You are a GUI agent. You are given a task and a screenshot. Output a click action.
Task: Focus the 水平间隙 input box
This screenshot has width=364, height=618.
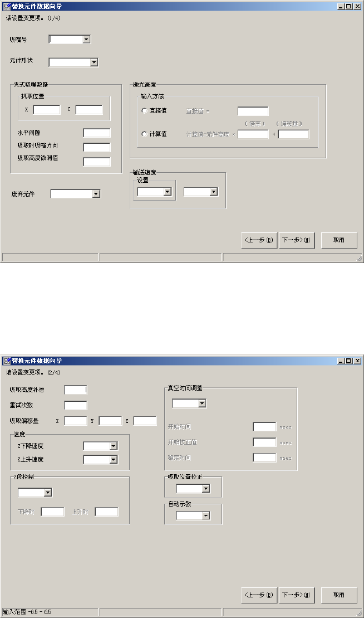point(97,133)
